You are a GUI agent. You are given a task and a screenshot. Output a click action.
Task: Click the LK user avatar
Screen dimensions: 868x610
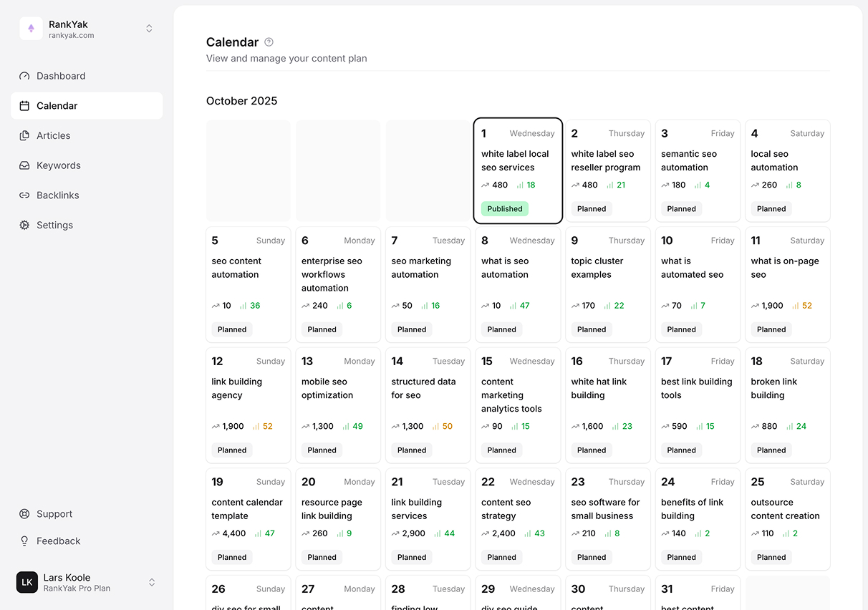[27, 583]
